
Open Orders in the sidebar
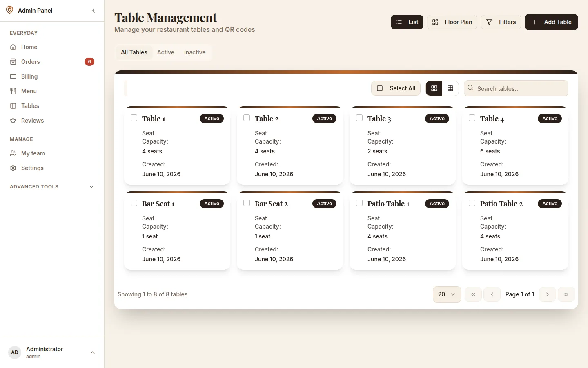pyautogui.click(x=52, y=62)
